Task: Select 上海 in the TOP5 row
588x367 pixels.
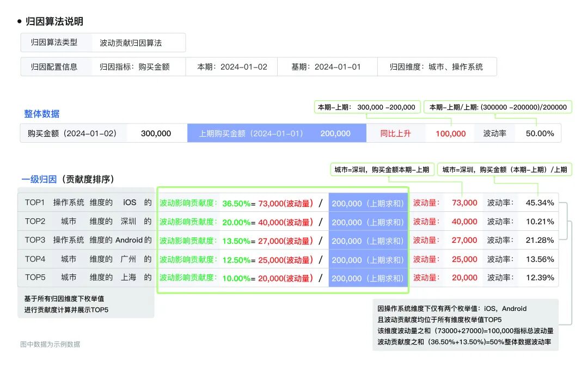Action: click(x=128, y=277)
